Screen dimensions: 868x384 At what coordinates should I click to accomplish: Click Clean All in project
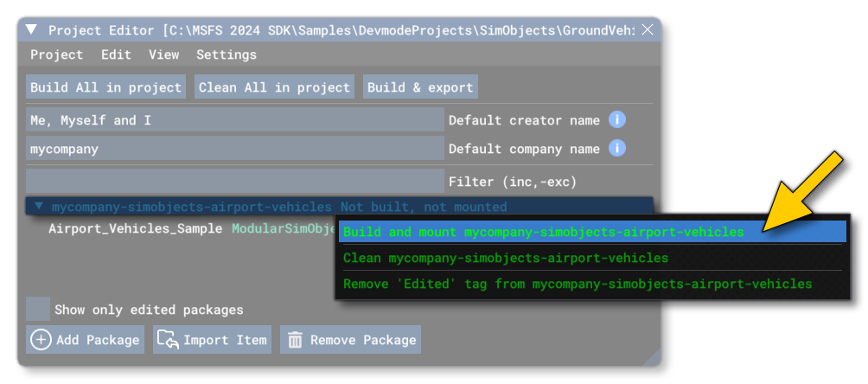tap(274, 87)
